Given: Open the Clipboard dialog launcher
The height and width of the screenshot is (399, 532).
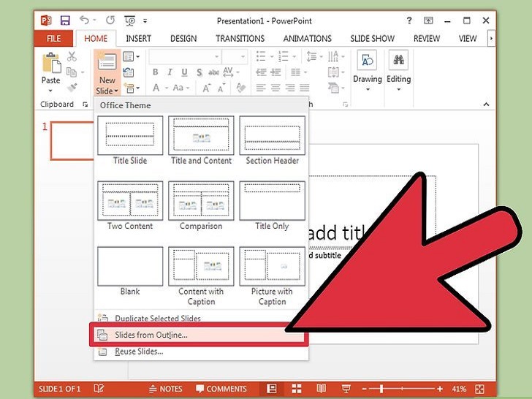Looking at the screenshot, I should (85, 104).
